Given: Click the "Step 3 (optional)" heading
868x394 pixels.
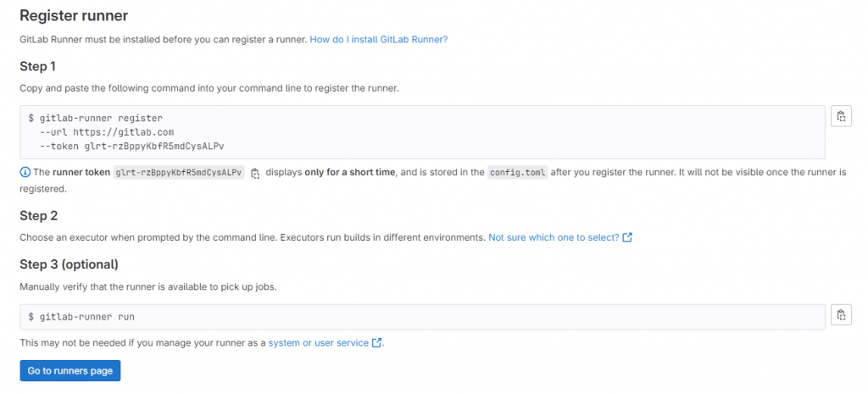Looking at the screenshot, I should [x=69, y=264].
